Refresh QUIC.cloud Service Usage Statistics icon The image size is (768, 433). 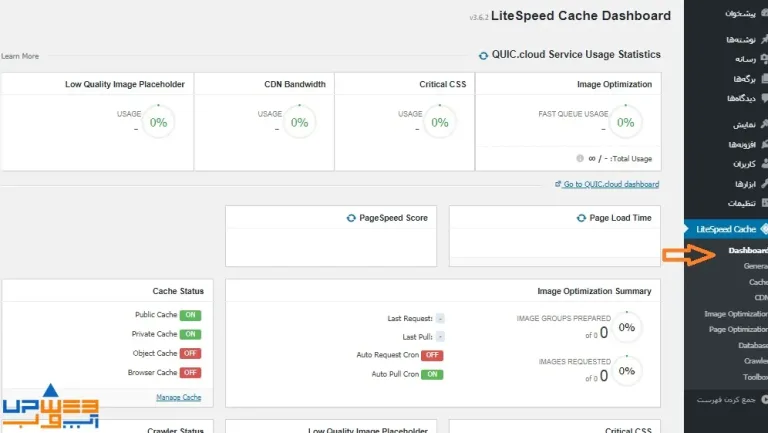pyautogui.click(x=483, y=55)
